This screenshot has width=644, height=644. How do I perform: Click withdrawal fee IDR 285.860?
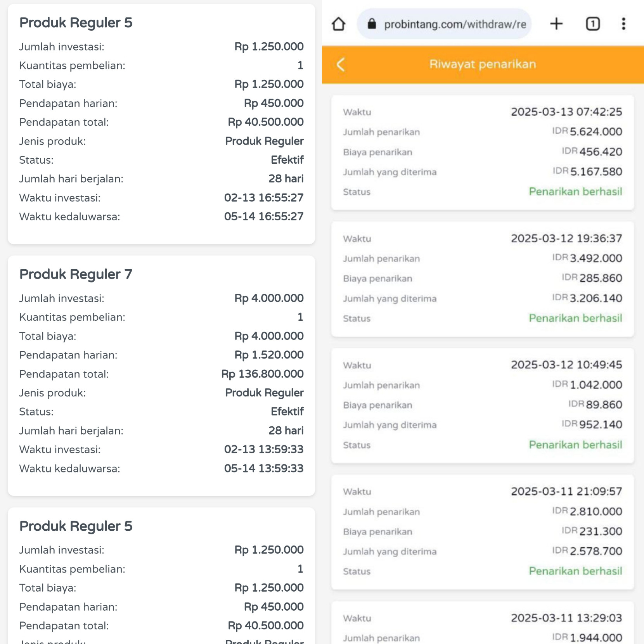tap(592, 278)
